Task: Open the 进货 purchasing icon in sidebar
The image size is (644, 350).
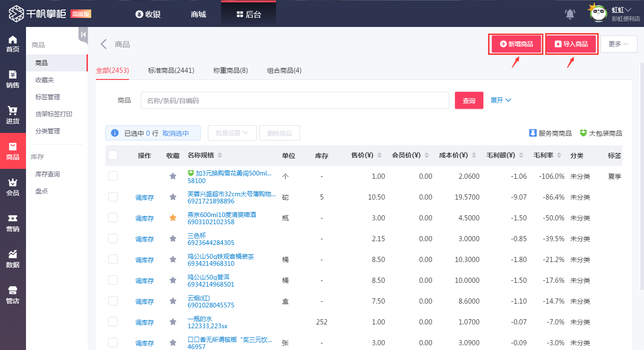Action: point(13,114)
